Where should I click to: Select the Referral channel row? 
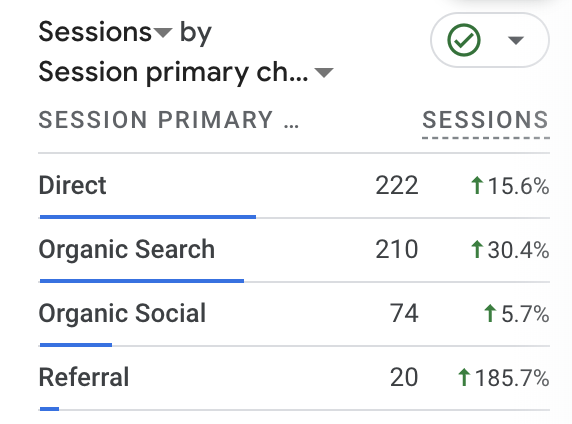[x=294, y=378]
